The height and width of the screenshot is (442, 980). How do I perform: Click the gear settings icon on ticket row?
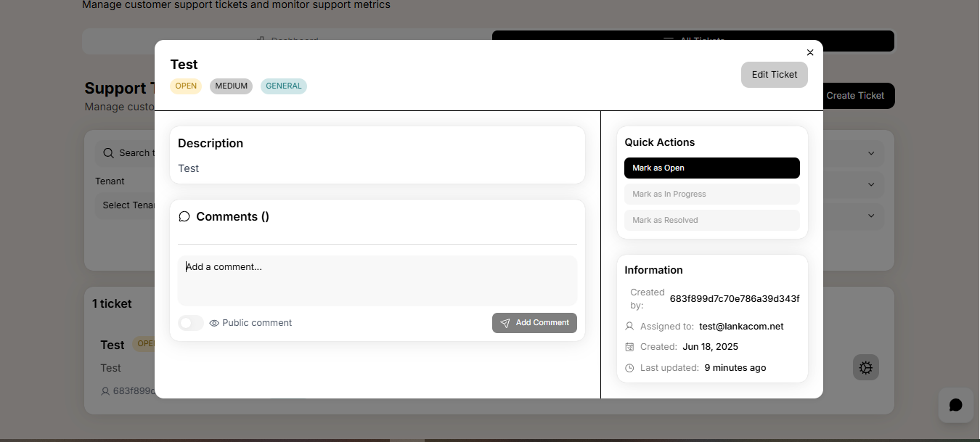coord(865,368)
